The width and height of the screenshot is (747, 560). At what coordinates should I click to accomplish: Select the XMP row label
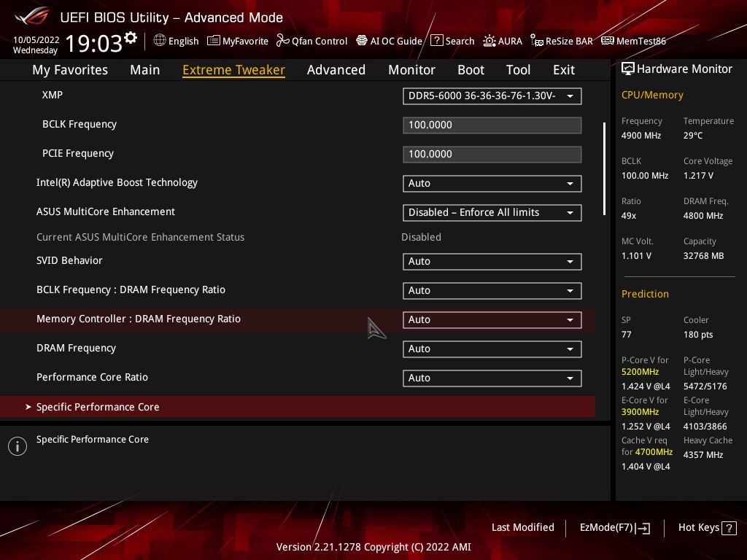53,95
